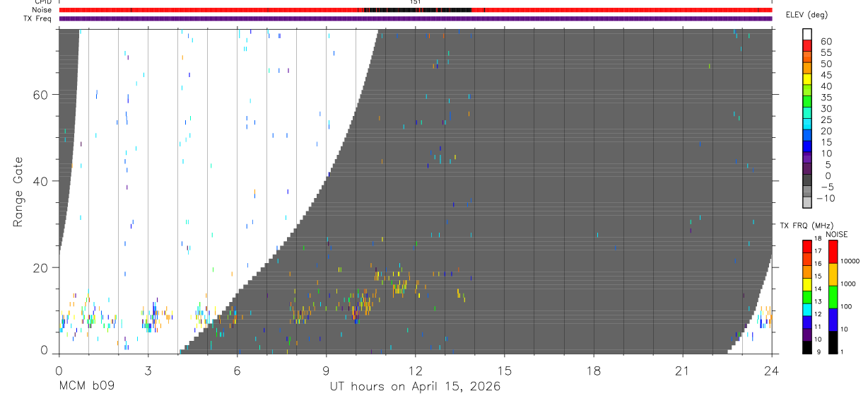Pick the red 17–18 swatch on TX FRQ scale
This screenshot has width=868, height=401.
(807, 246)
